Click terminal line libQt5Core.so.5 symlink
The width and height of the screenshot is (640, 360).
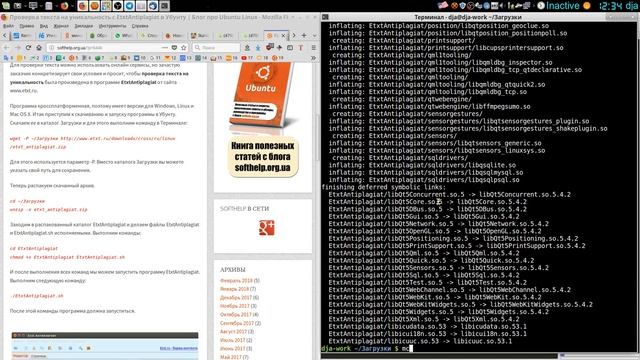point(427,202)
